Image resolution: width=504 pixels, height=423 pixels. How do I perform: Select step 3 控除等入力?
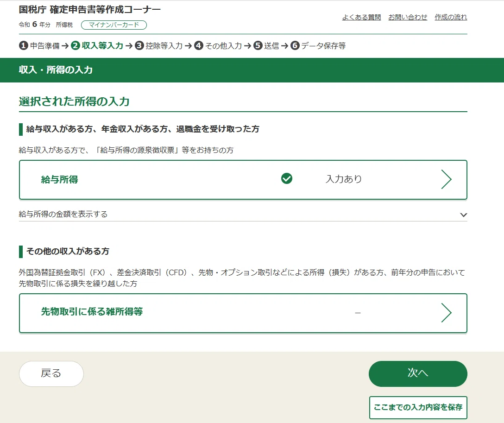158,46
